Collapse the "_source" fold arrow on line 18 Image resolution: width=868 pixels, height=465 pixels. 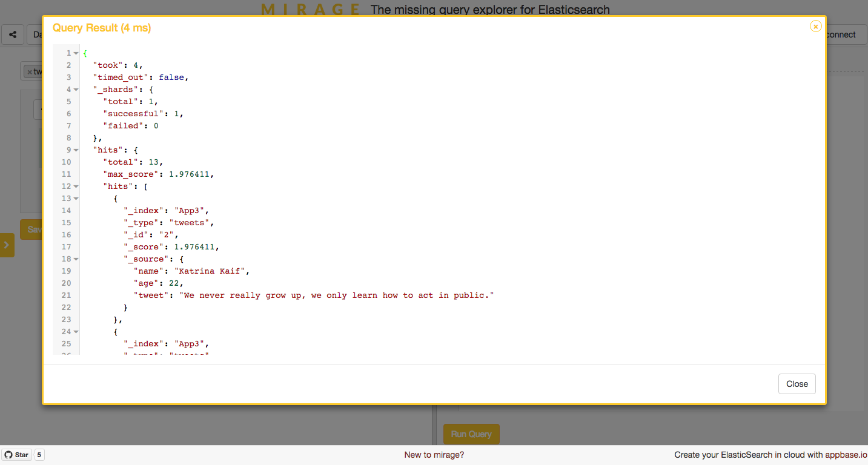76,259
